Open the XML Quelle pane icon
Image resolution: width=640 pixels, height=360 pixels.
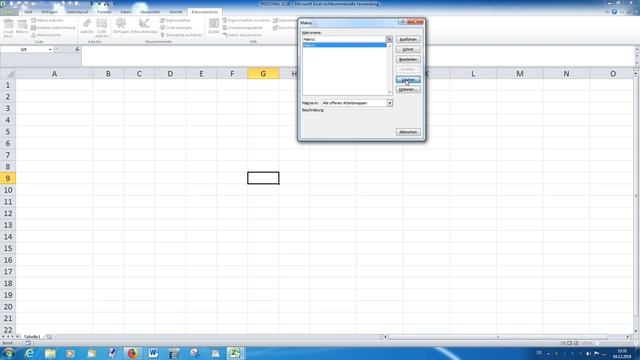click(x=213, y=27)
